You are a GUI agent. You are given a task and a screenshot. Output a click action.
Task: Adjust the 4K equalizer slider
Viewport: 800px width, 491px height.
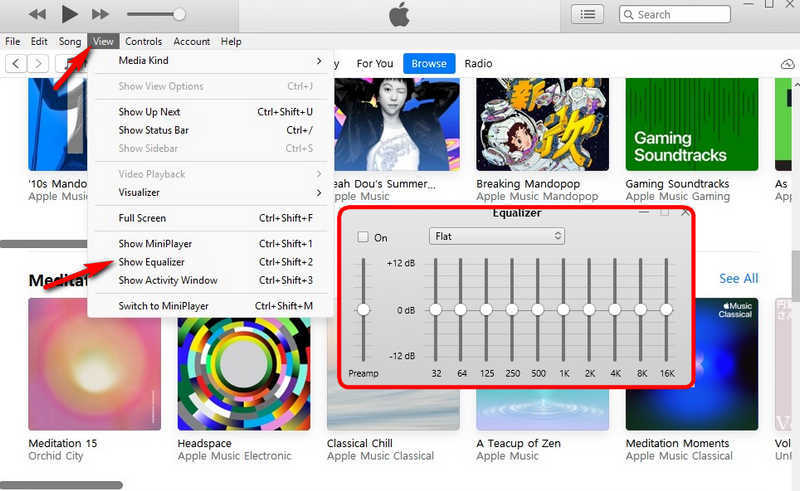coord(615,309)
